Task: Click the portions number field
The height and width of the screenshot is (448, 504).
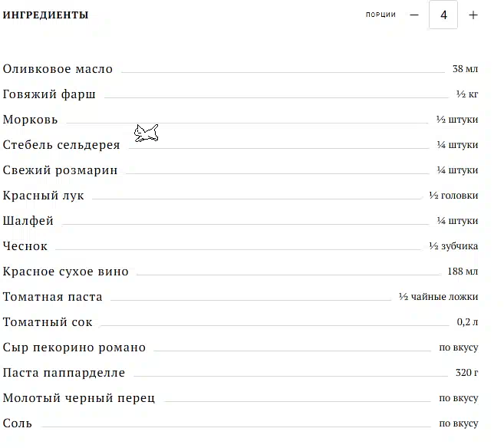Action: click(x=443, y=15)
